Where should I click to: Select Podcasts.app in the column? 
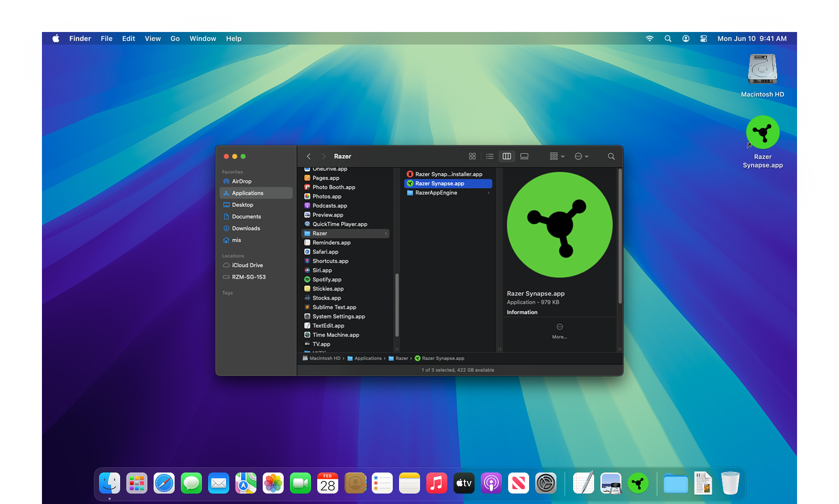tap(346, 206)
